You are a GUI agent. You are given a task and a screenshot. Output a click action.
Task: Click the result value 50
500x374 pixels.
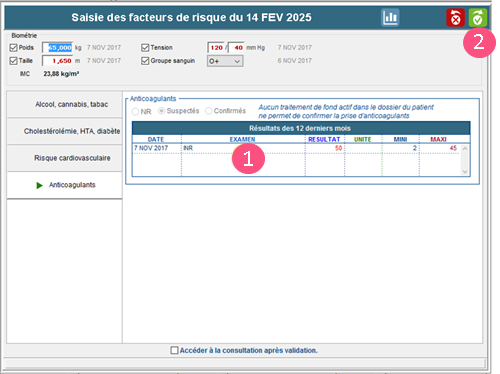point(338,148)
